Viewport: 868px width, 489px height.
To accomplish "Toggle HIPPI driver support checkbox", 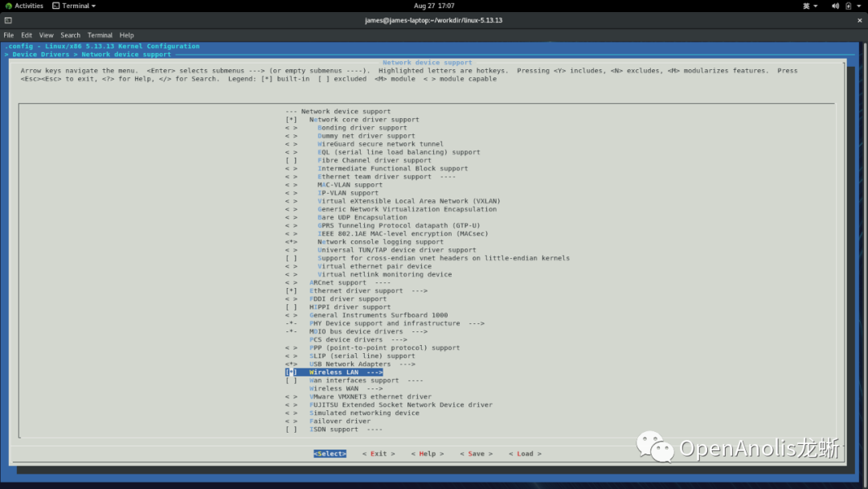I will [291, 306].
